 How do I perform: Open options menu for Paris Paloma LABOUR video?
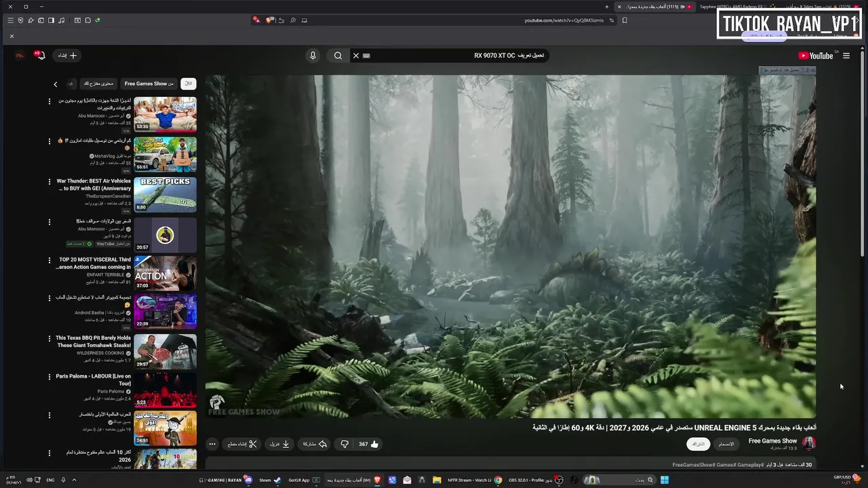click(x=49, y=376)
